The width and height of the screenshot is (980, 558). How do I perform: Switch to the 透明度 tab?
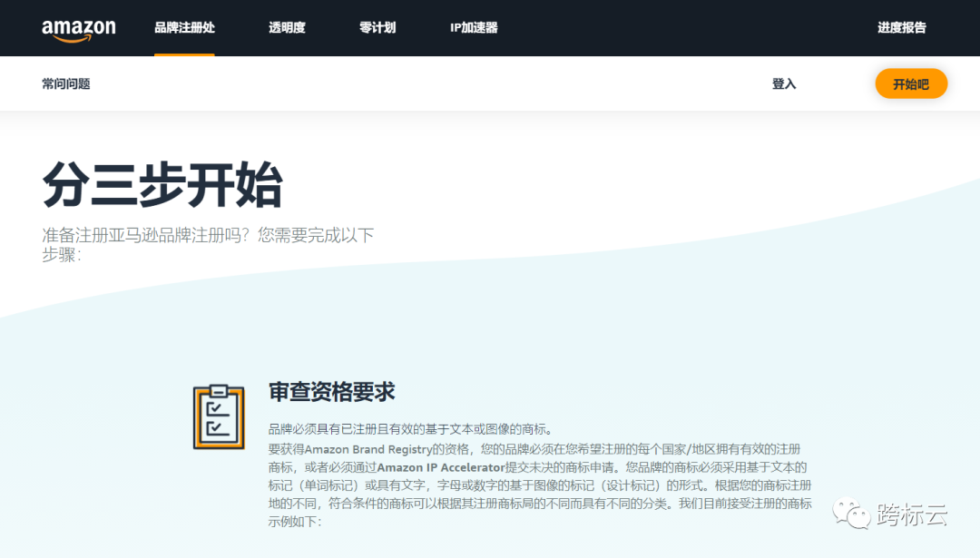[x=287, y=27]
